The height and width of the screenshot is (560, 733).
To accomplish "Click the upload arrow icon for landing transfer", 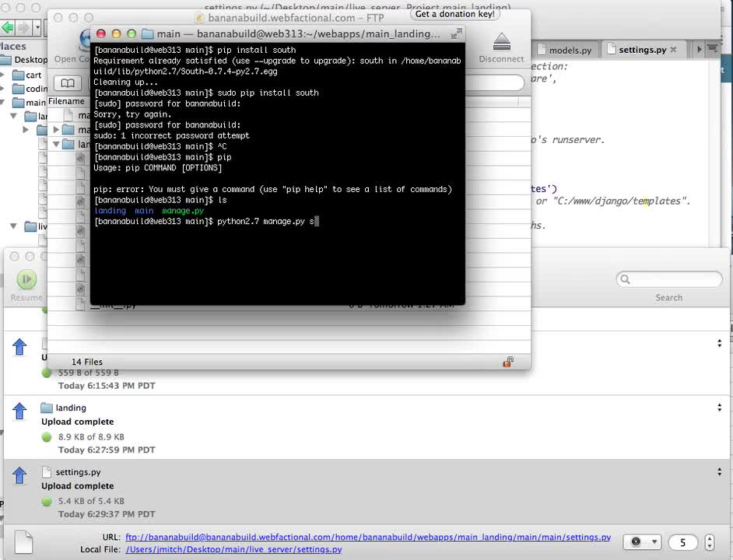I will tap(19, 411).
